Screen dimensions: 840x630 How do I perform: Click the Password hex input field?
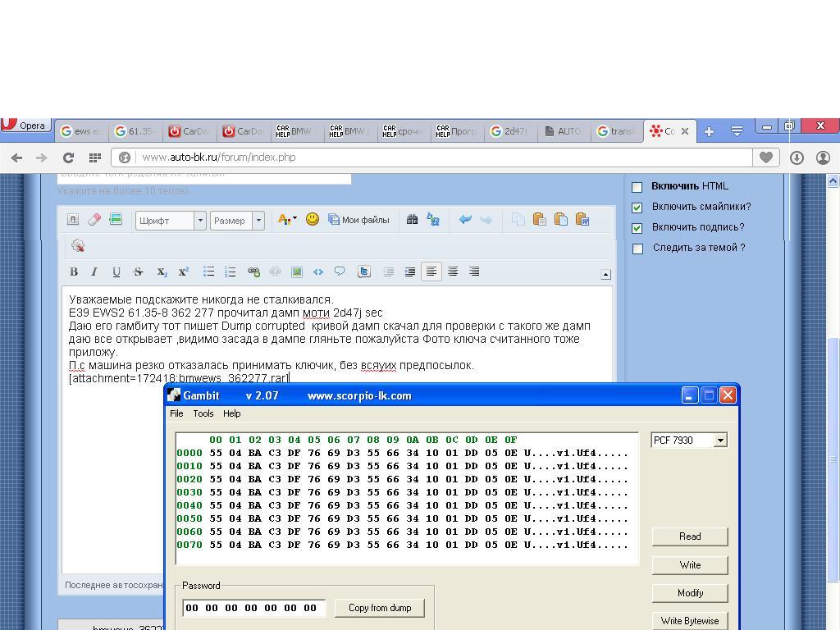[x=253, y=608]
